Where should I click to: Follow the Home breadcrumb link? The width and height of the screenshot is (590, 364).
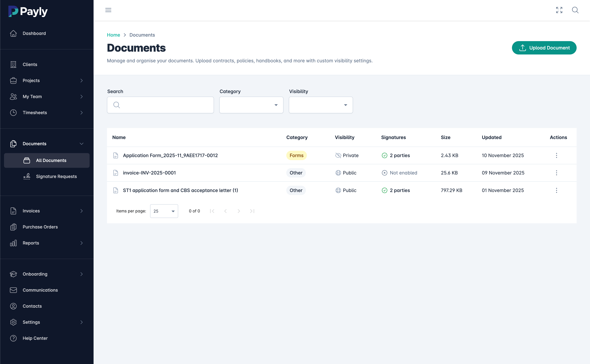[x=113, y=35]
